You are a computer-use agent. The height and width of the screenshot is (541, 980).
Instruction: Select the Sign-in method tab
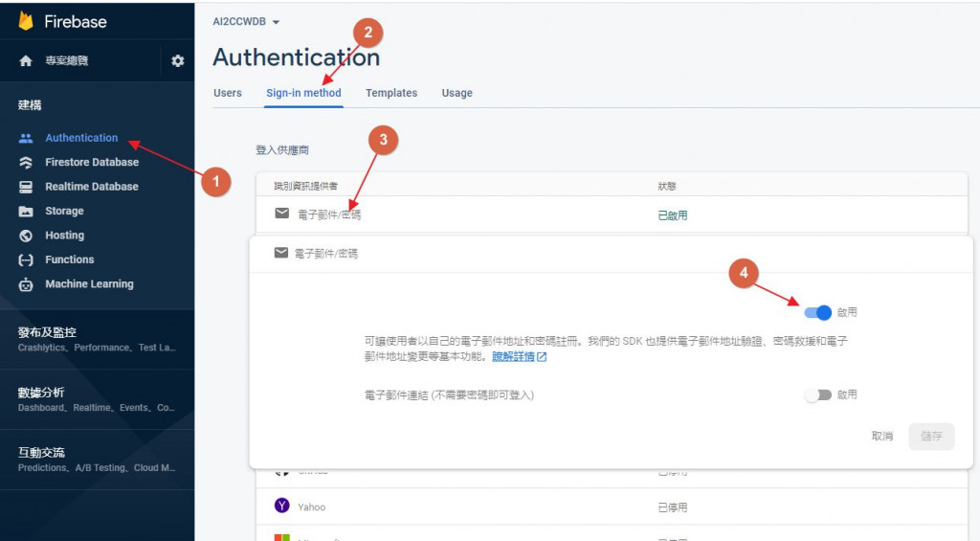(x=303, y=93)
